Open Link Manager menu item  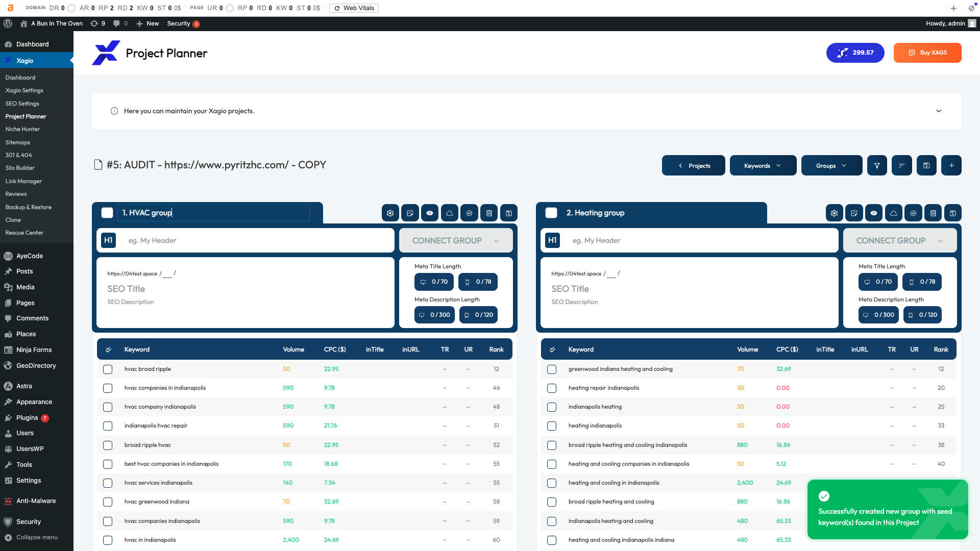click(x=23, y=181)
